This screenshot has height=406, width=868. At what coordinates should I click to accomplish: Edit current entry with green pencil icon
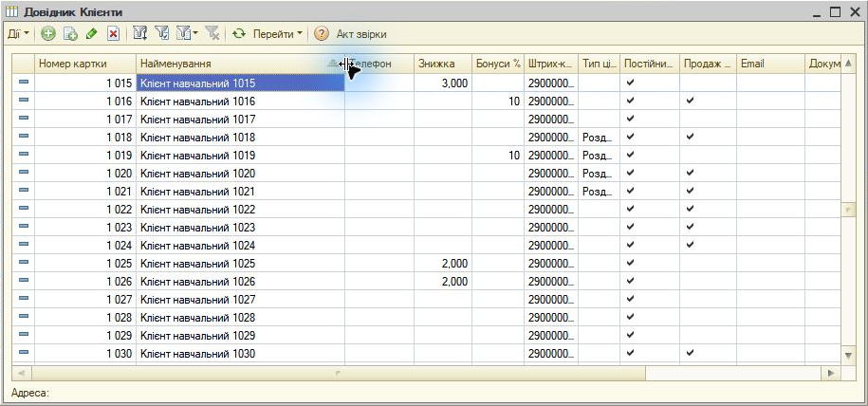click(x=92, y=34)
